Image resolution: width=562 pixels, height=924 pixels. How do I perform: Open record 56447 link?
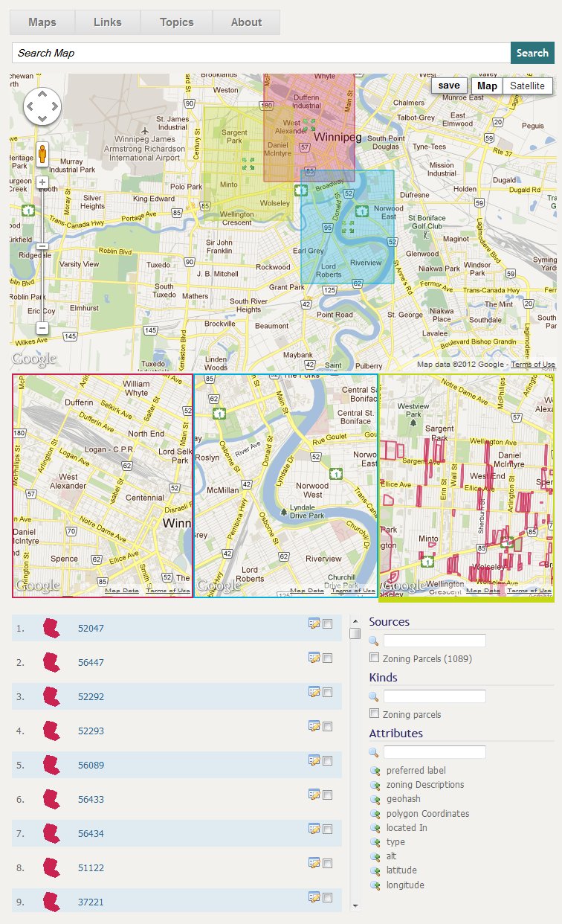91,663
